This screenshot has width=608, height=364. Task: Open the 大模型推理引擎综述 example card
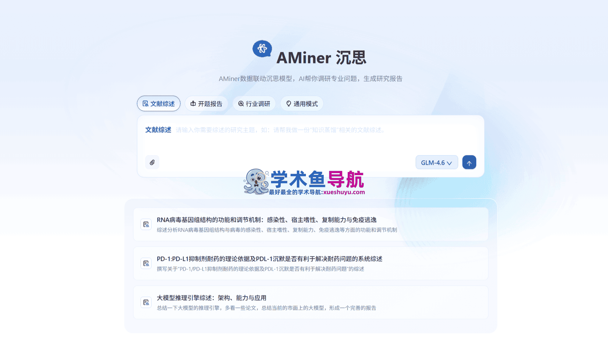(x=311, y=302)
